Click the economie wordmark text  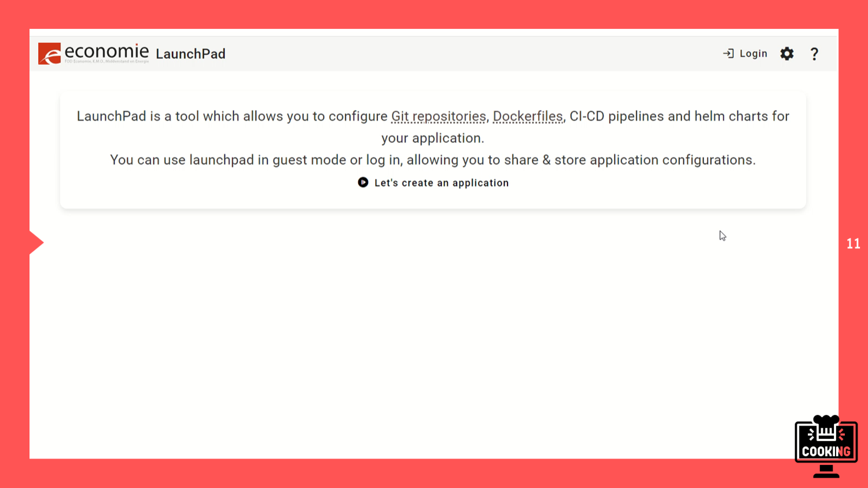coord(106,51)
